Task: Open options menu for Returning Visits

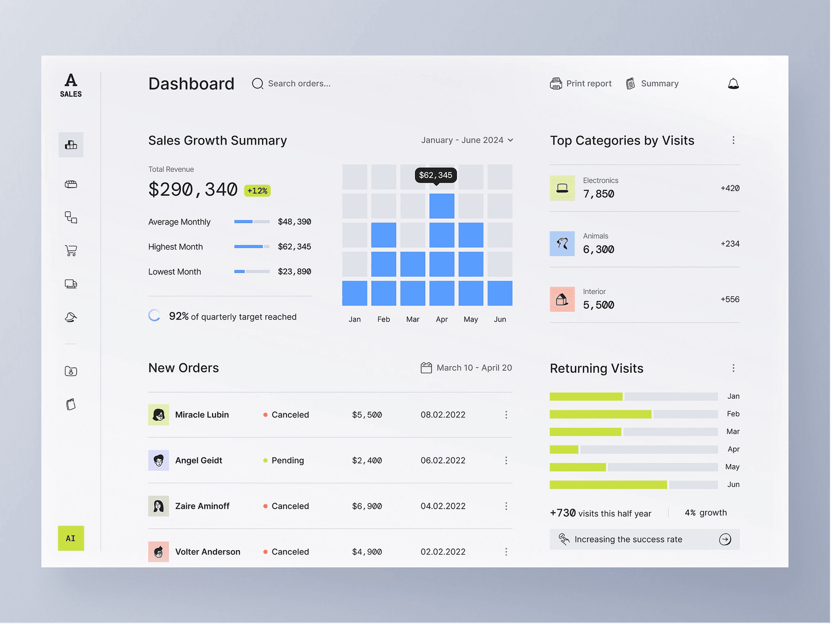Action: 734,368
